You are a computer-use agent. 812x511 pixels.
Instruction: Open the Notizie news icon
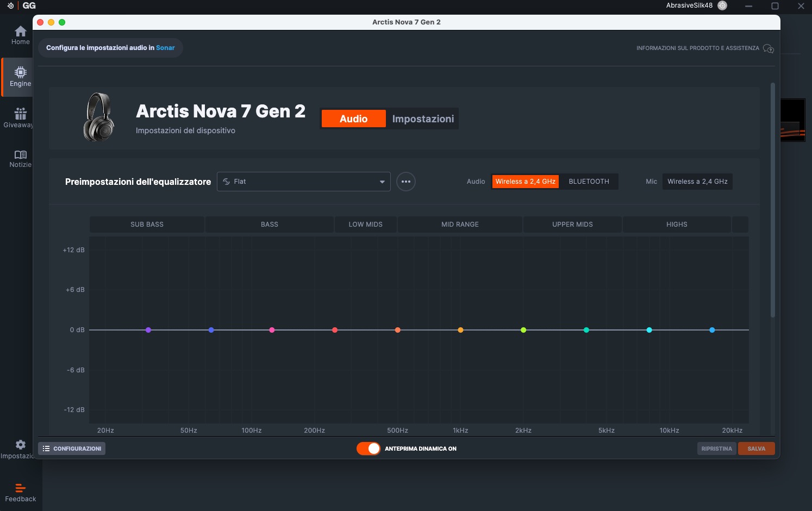[x=20, y=155]
